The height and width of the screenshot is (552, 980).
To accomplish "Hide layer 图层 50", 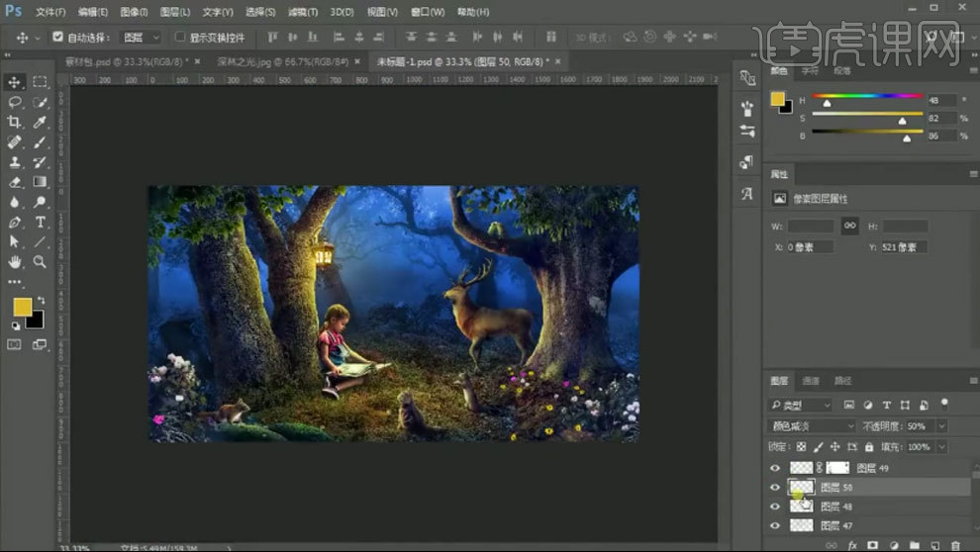I will 775,487.
